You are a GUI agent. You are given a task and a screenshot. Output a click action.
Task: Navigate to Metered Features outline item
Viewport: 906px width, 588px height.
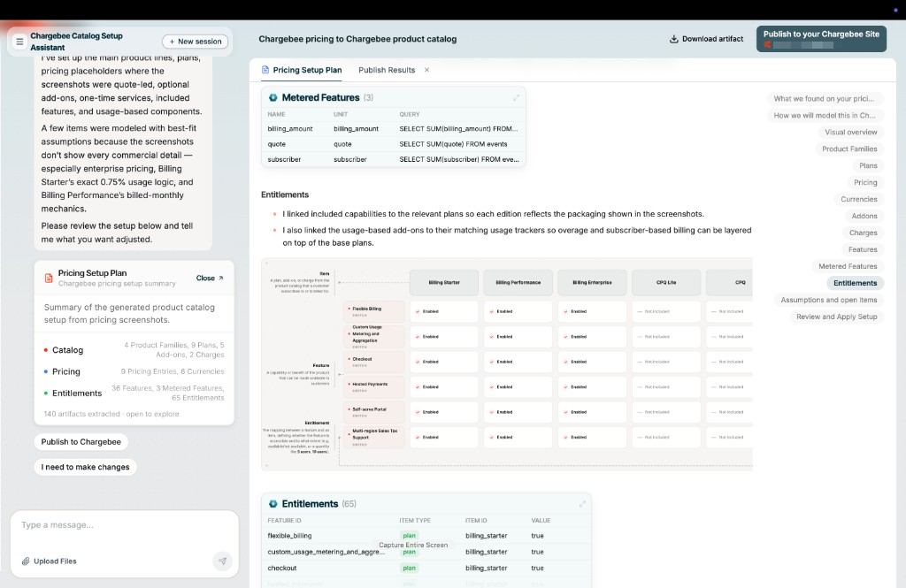coord(848,266)
